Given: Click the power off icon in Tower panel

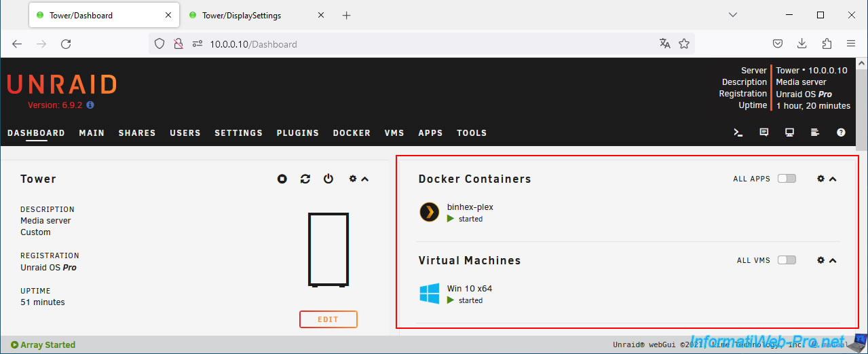Looking at the screenshot, I should (x=328, y=179).
